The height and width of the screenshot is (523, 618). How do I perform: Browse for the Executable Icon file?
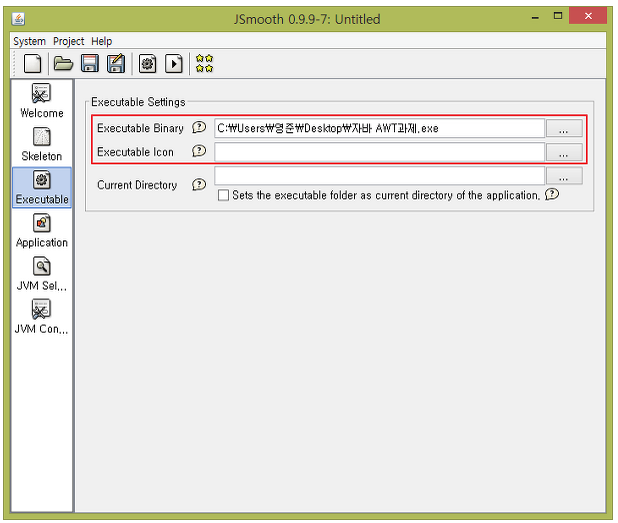[x=564, y=152]
